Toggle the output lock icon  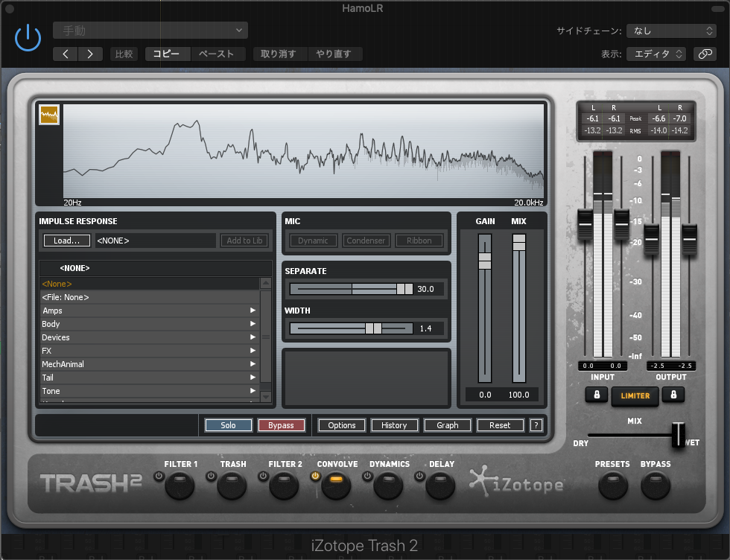coord(673,395)
